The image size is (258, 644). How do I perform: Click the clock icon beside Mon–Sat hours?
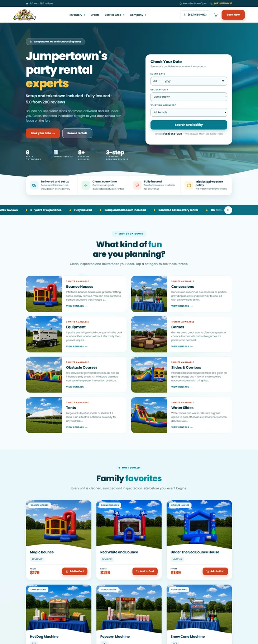click(x=181, y=4)
